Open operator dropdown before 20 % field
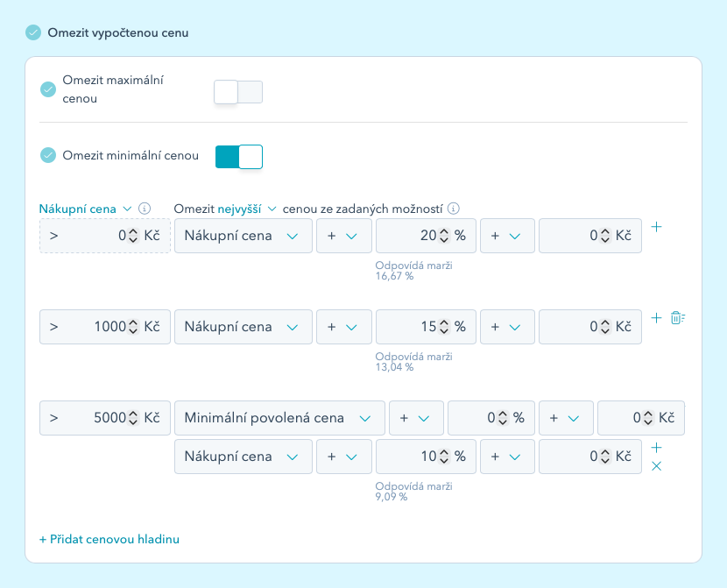This screenshot has width=727, height=588. [x=344, y=236]
